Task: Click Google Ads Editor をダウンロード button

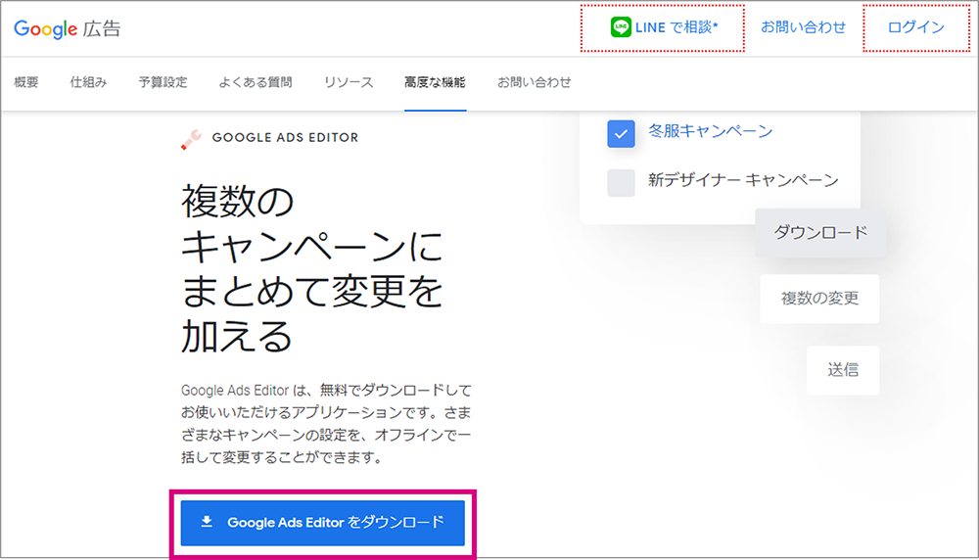Action: [323, 523]
